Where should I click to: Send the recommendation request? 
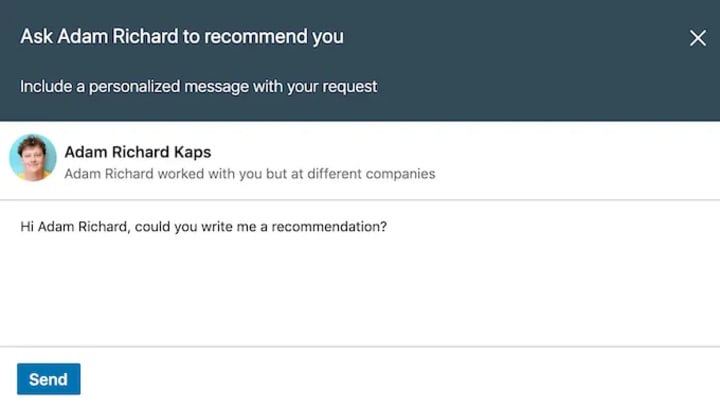click(x=48, y=379)
